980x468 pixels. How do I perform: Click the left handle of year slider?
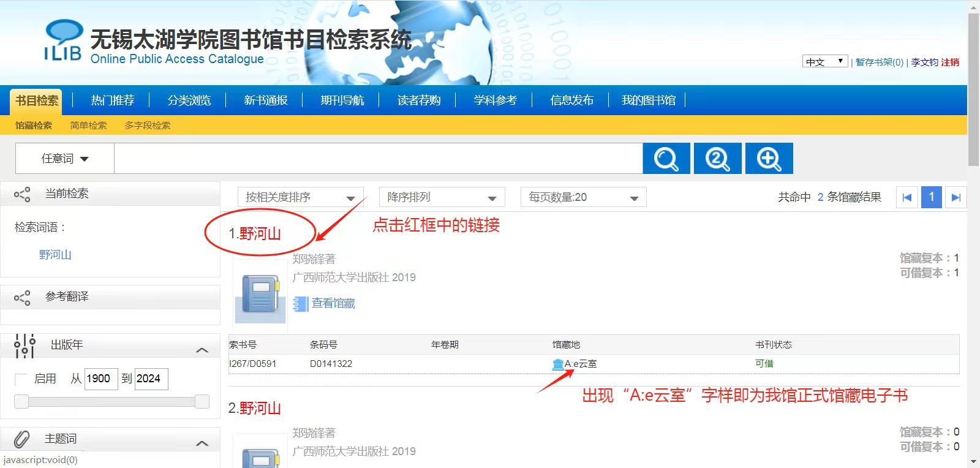(x=21, y=402)
